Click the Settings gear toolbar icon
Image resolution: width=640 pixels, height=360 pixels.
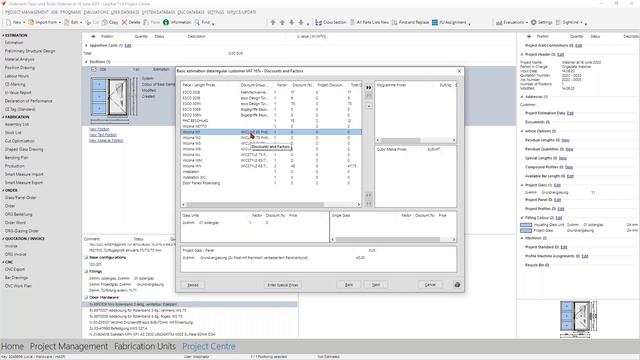(x=533, y=22)
